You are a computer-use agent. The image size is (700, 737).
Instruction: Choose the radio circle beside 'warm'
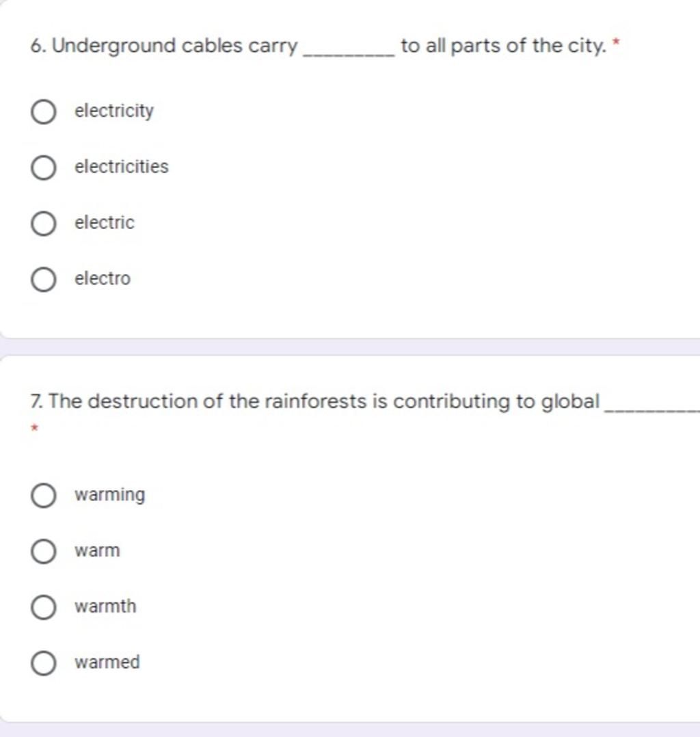click(x=43, y=551)
